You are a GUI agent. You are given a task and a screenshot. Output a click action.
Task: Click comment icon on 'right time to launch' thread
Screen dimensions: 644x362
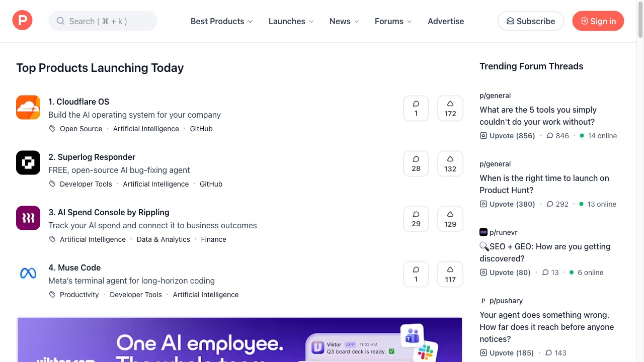tap(550, 204)
